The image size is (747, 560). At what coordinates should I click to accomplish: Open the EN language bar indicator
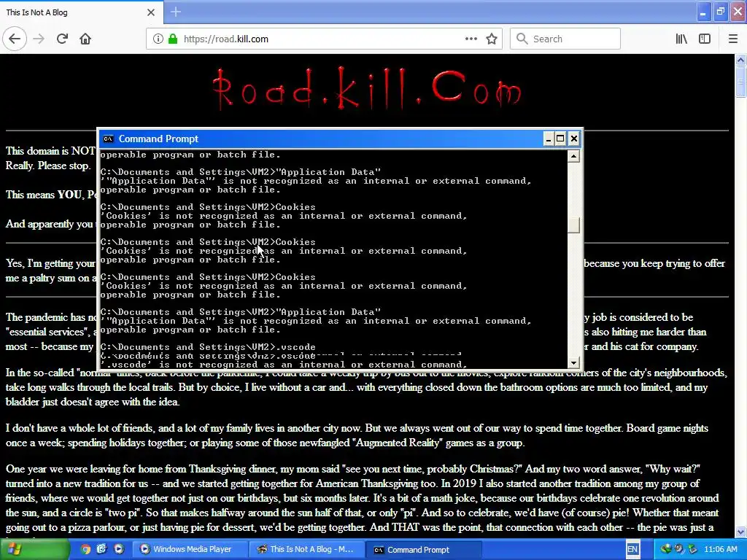coord(632,550)
